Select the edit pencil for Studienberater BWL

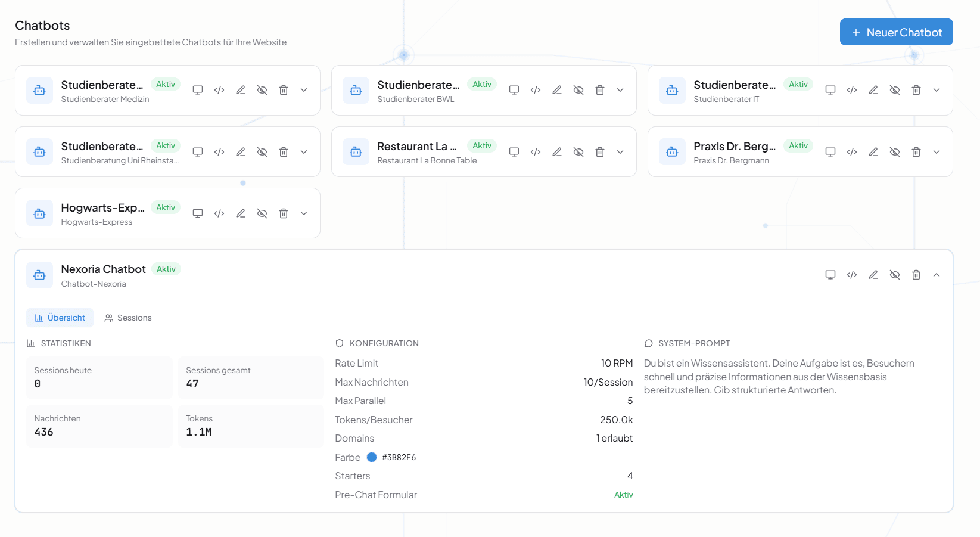[556, 89]
